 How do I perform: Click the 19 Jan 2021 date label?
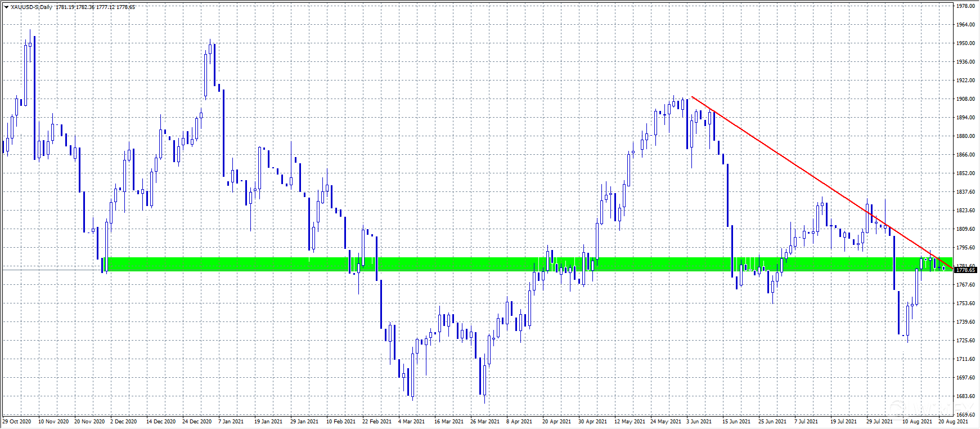pyautogui.click(x=268, y=421)
